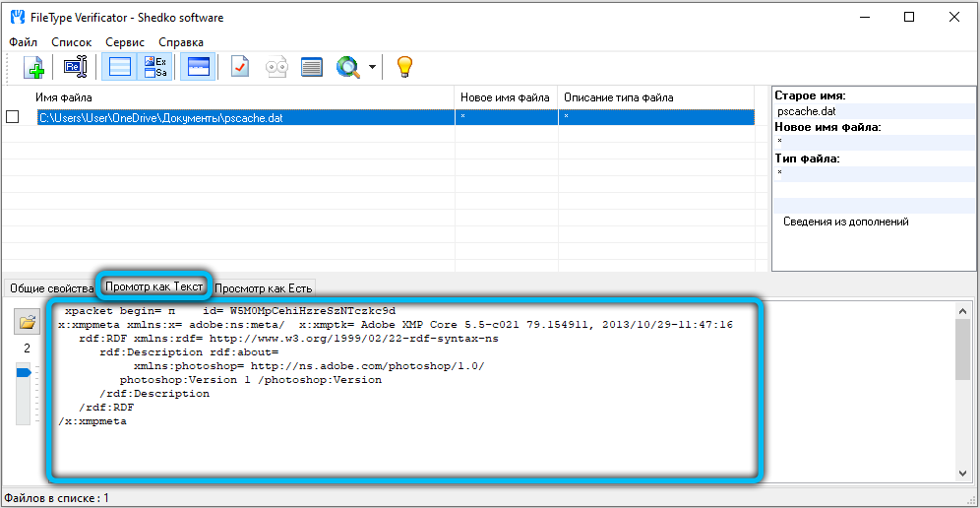Toggle the list view toolbar button
Image resolution: width=980 pixels, height=508 pixels.
(120, 67)
